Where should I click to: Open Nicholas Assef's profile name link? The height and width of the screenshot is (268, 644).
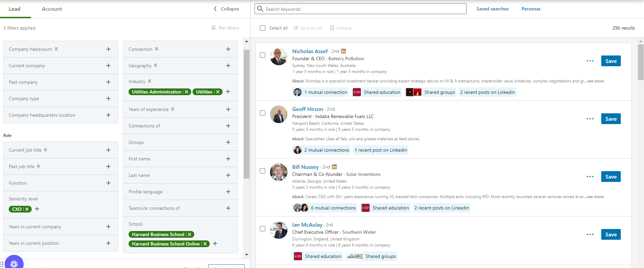pyautogui.click(x=310, y=51)
